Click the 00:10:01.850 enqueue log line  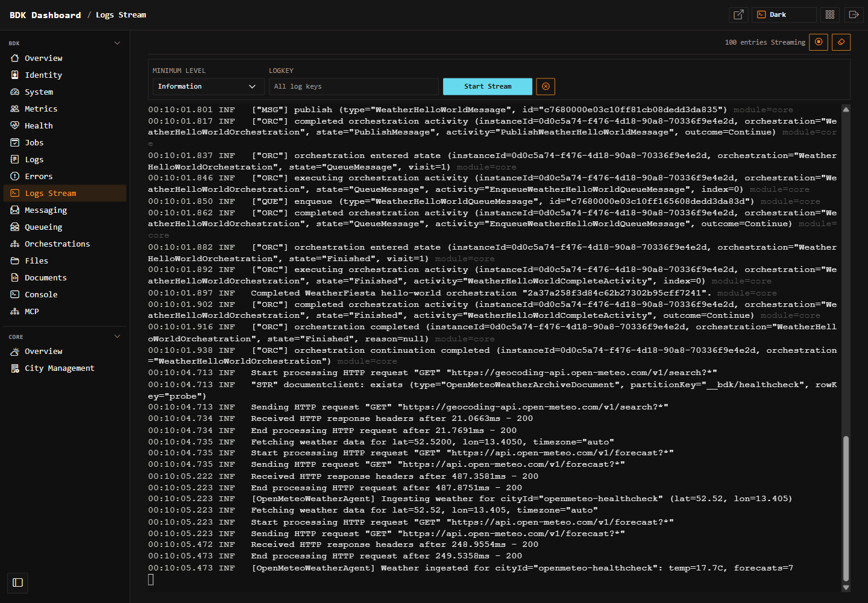[x=484, y=201]
